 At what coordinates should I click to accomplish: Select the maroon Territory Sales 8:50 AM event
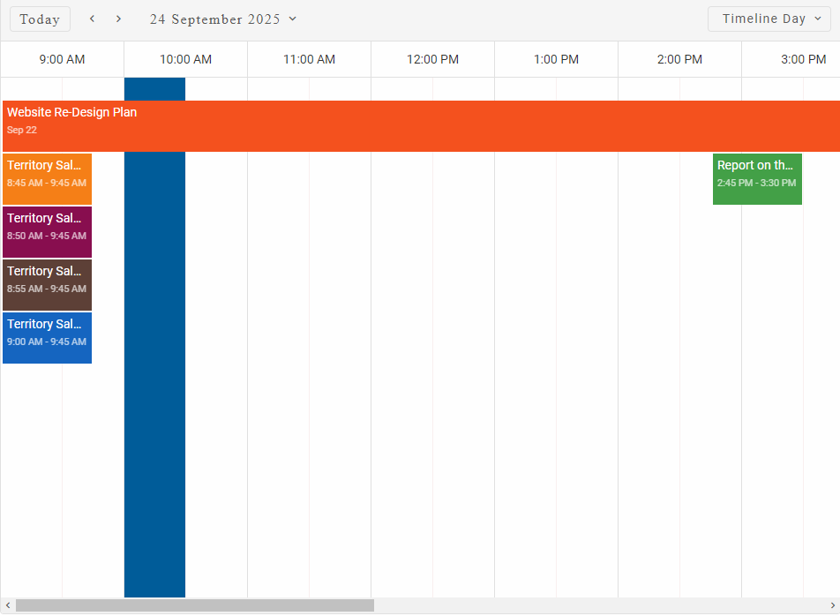click(47, 231)
